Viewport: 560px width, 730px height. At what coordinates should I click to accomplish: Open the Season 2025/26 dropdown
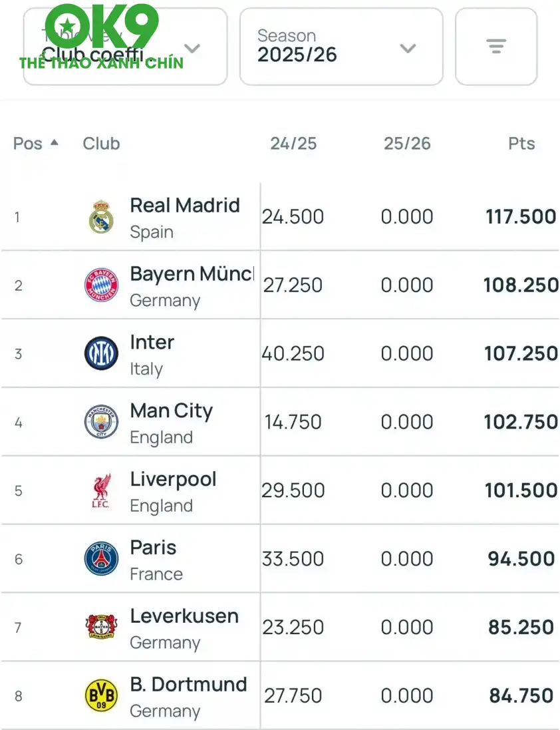[341, 47]
